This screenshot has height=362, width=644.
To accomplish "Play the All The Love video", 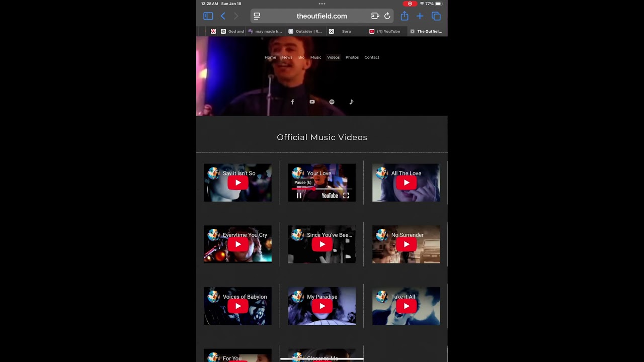I will (x=406, y=183).
